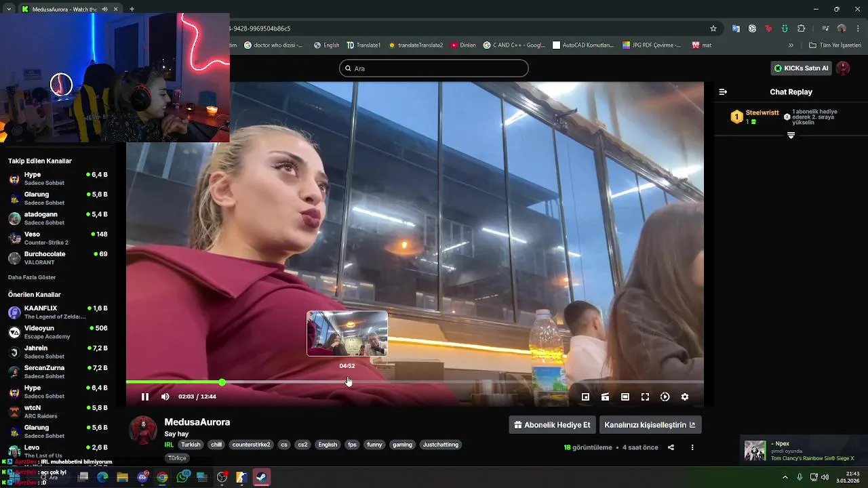Enable theater mode in the player
The height and width of the screenshot is (488, 868).
[625, 396]
